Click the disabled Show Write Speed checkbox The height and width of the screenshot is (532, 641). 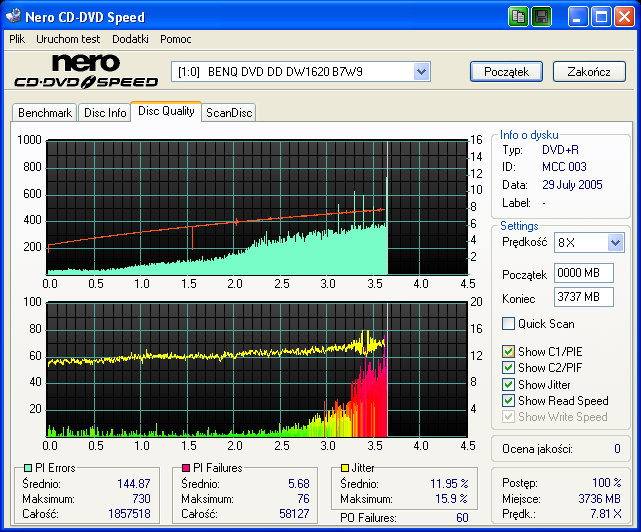tap(508, 417)
